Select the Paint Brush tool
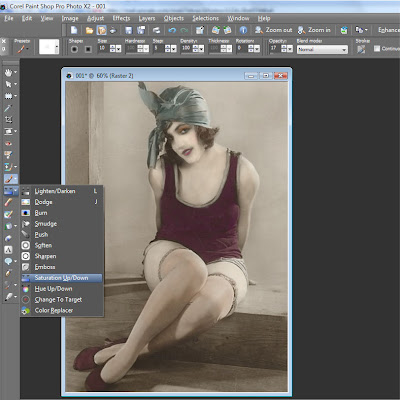 8,179
